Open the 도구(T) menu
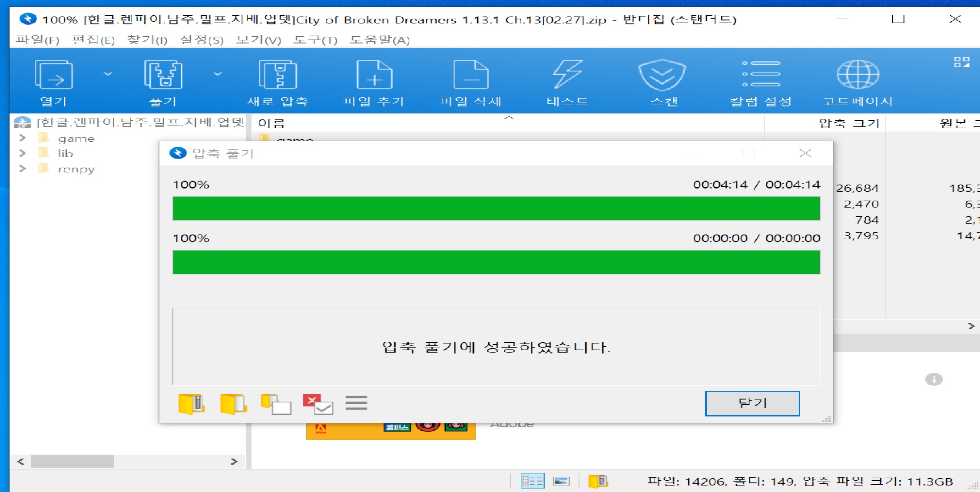The height and width of the screenshot is (492, 980). point(315,40)
